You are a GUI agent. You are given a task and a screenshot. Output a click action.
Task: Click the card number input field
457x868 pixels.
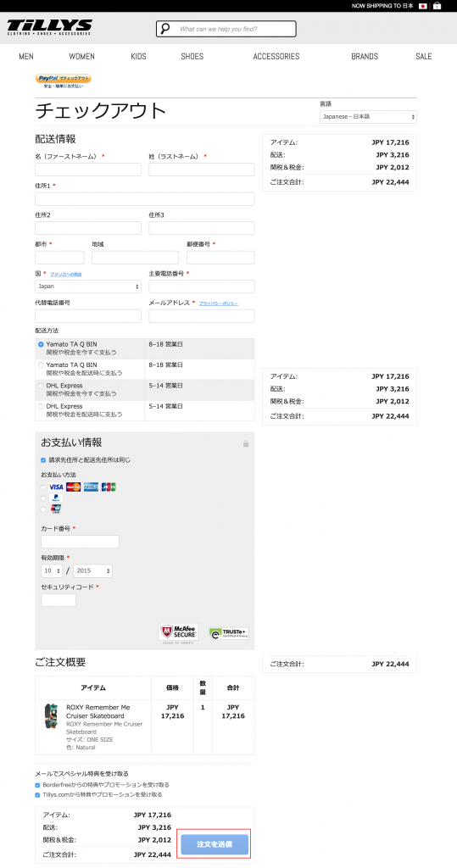pos(80,542)
